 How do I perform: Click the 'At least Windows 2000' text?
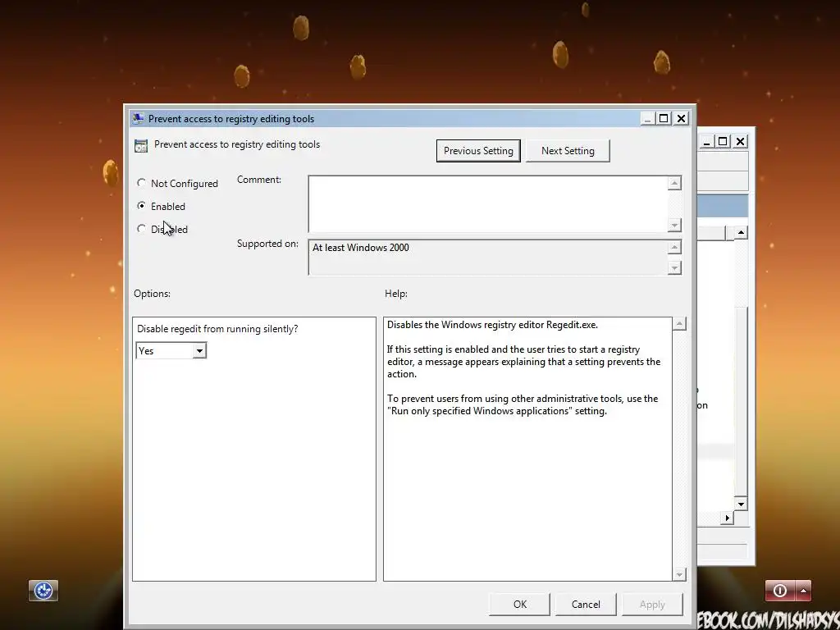click(x=361, y=248)
